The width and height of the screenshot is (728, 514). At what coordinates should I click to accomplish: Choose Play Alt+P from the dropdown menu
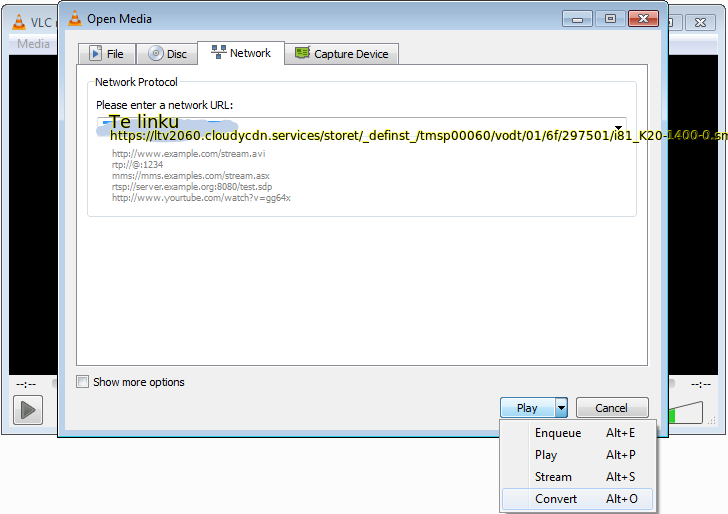578,455
